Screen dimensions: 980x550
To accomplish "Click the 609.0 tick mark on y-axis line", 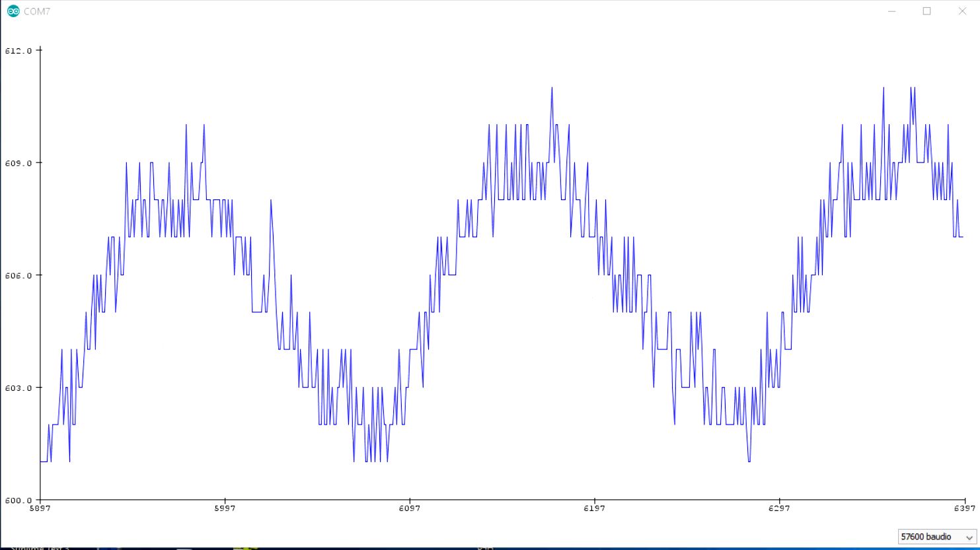I will 39,162.
